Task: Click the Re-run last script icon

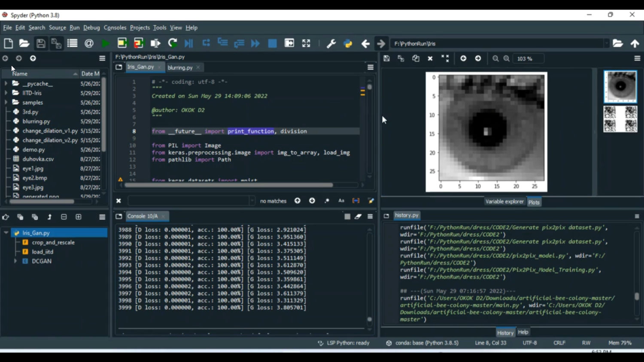Action: [x=173, y=43]
